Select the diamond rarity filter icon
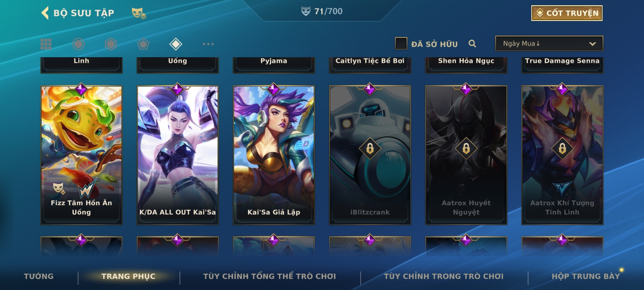 [176, 44]
